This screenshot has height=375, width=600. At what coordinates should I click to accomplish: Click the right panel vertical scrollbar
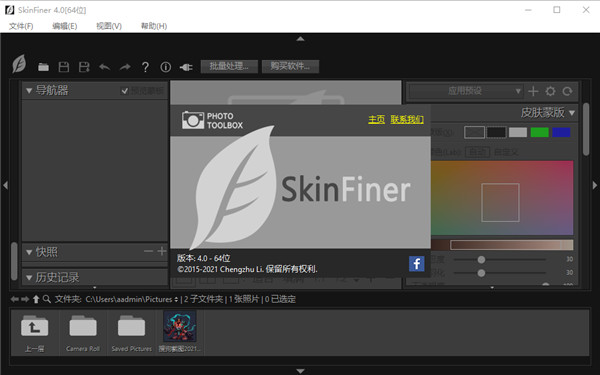tap(586, 129)
